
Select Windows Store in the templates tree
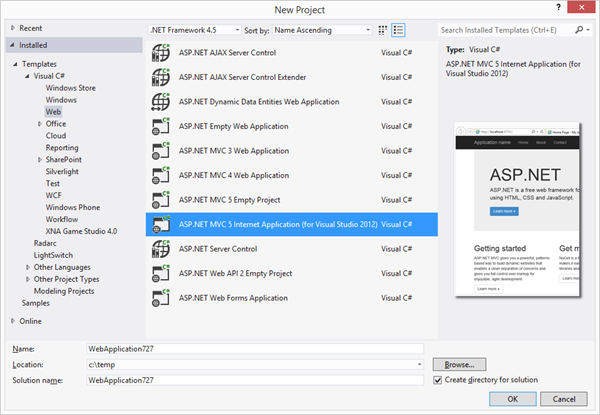[x=71, y=88]
